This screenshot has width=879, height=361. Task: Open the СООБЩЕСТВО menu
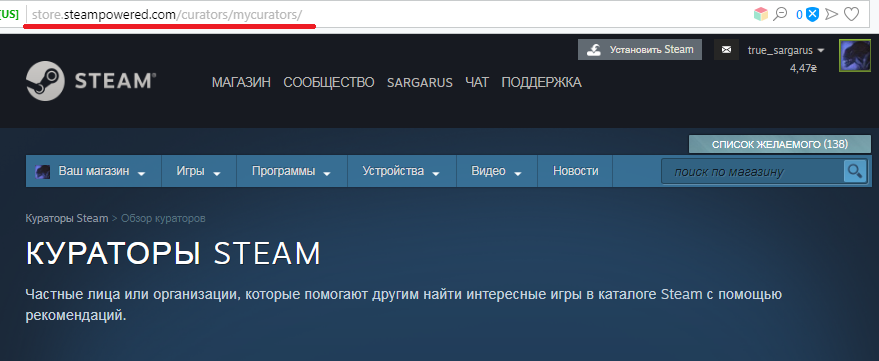click(x=329, y=82)
